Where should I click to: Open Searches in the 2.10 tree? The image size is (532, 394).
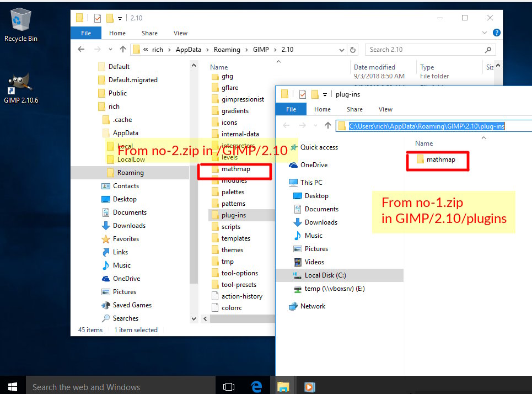(x=125, y=318)
